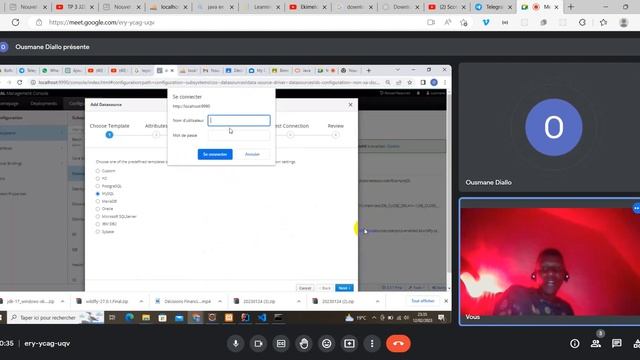Viewport: 640px width, 360px height.
Task: Reload the Meet page in Edge
Action: [x=16, y=22]
